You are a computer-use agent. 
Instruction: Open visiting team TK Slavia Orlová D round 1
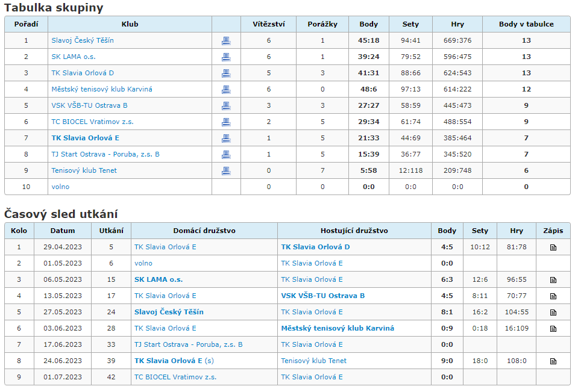(x=315, y=247)
